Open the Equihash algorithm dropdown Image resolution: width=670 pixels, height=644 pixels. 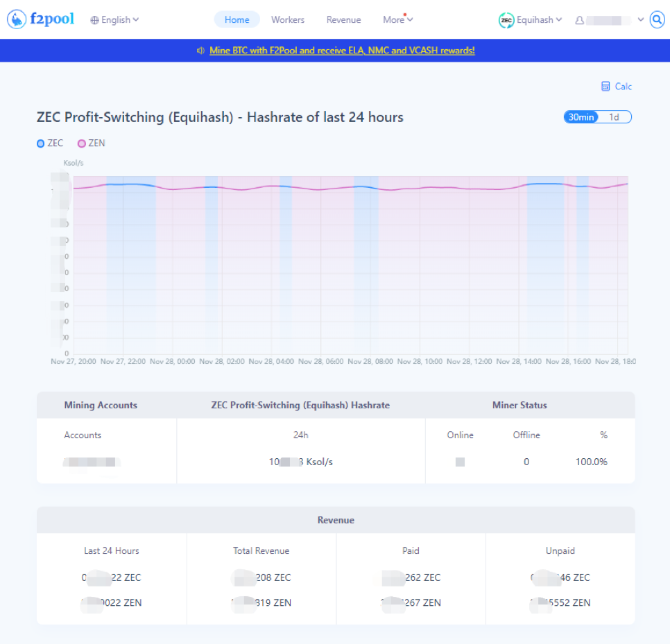[x=539, y=20]
